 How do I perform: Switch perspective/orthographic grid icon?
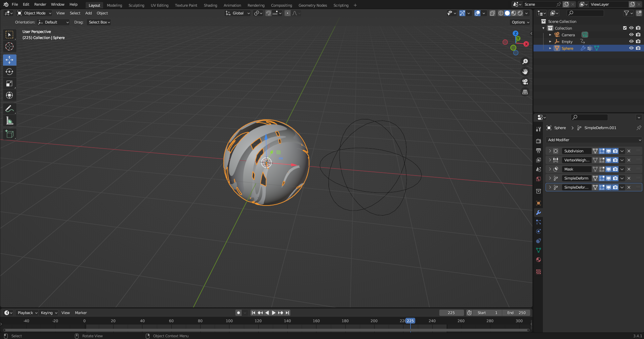525,92
